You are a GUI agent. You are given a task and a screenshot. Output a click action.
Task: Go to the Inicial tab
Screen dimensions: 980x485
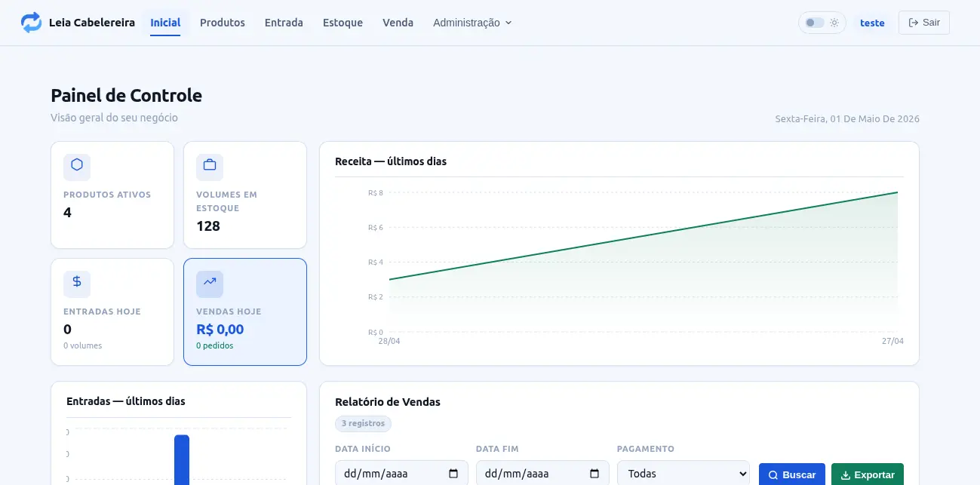[165, 23]
